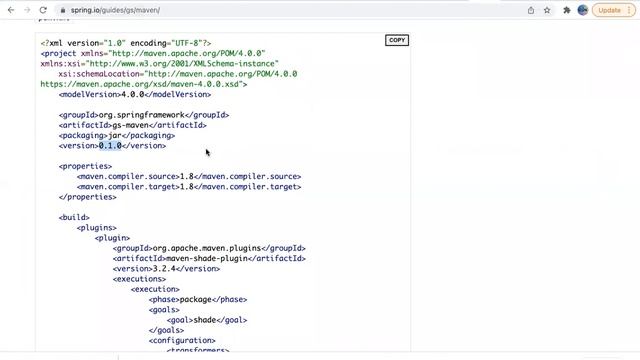Click the opening execution tag

coord(155,289)
